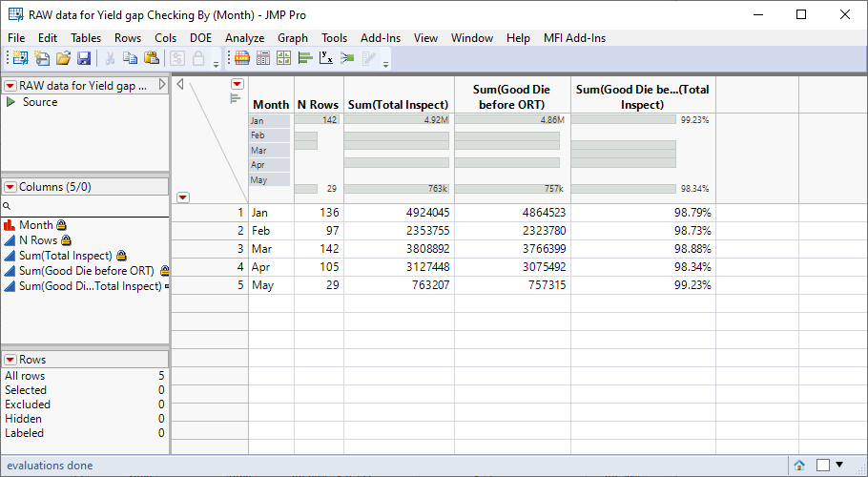Click the Paste clipboard icon

tap(151, 58)
